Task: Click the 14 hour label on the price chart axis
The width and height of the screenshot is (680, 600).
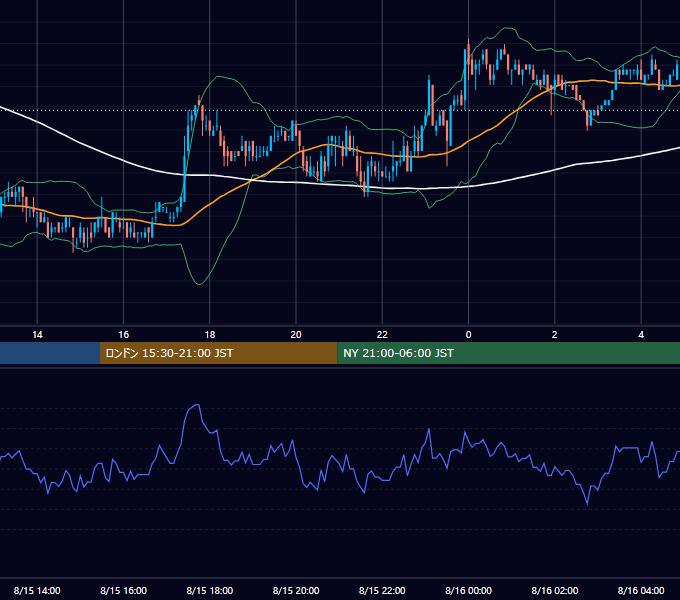Action: (37, 335)
